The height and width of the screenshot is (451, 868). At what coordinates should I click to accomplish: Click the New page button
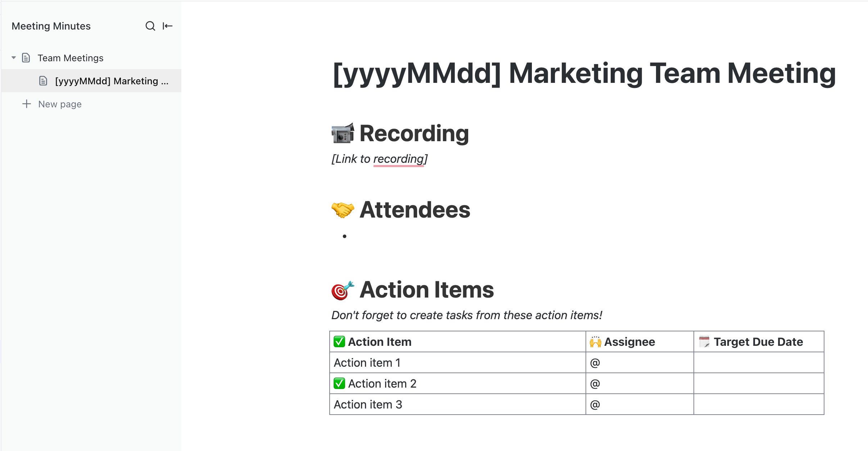tap(60, 104)
